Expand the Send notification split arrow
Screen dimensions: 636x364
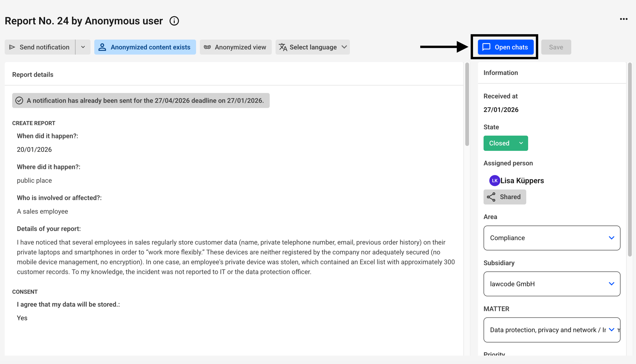(83, 47)
